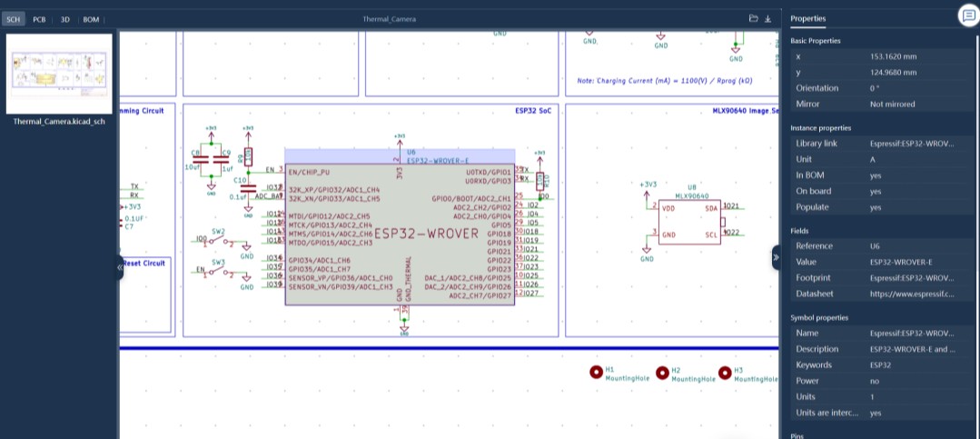The height and width of the screenshot is (439, 980).
Task: Click the H3 MountingHole symbol
Action: click(725, 373)
